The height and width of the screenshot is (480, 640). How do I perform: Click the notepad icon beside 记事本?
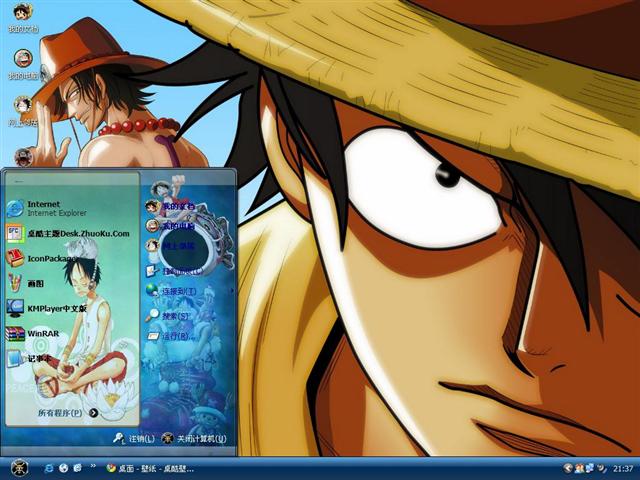[x=15, y=358]
